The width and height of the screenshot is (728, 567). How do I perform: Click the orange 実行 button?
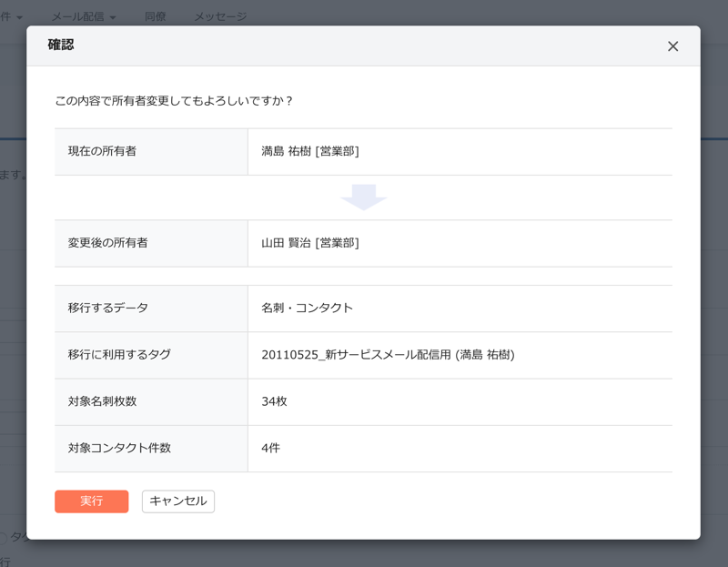point(91,501)
